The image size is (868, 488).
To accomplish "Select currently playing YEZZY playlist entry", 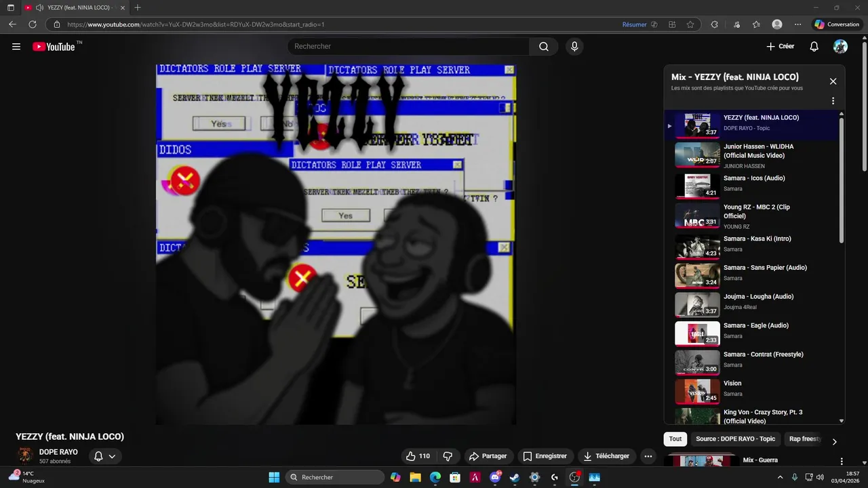I will [751, 125].
